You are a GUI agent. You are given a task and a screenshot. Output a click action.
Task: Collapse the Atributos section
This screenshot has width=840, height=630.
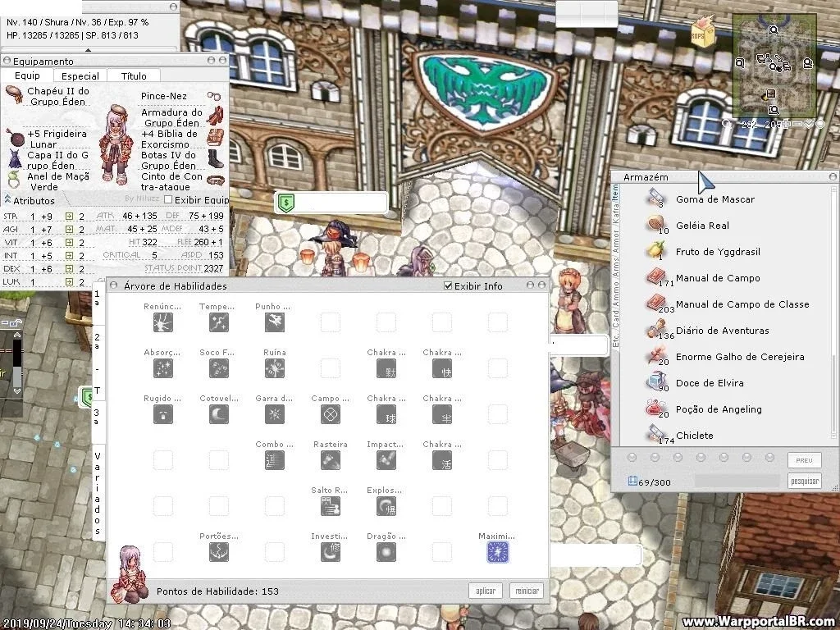tap(7, 200)
